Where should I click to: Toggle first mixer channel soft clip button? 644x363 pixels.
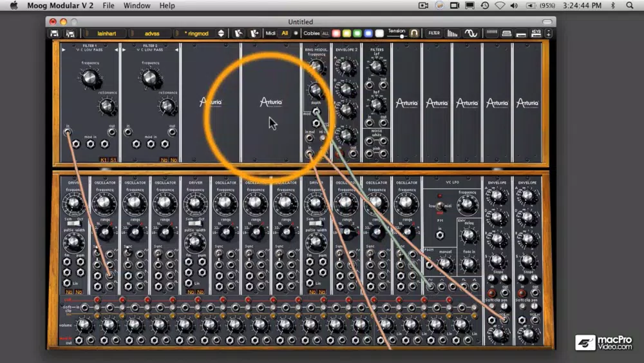click(x=97, y=308)
